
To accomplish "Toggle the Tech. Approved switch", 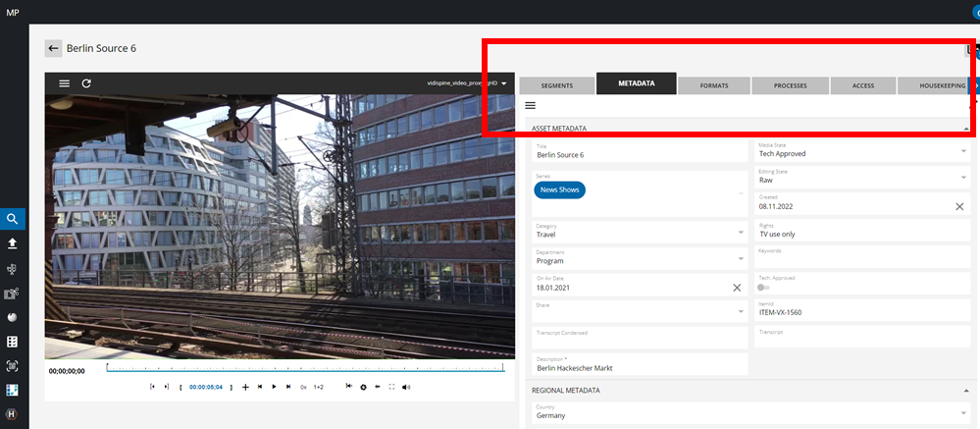I will click(x=763, y=288).
